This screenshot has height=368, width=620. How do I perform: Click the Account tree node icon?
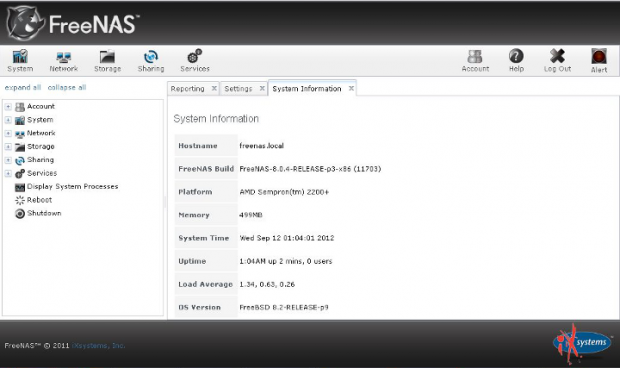pos(20,107)
